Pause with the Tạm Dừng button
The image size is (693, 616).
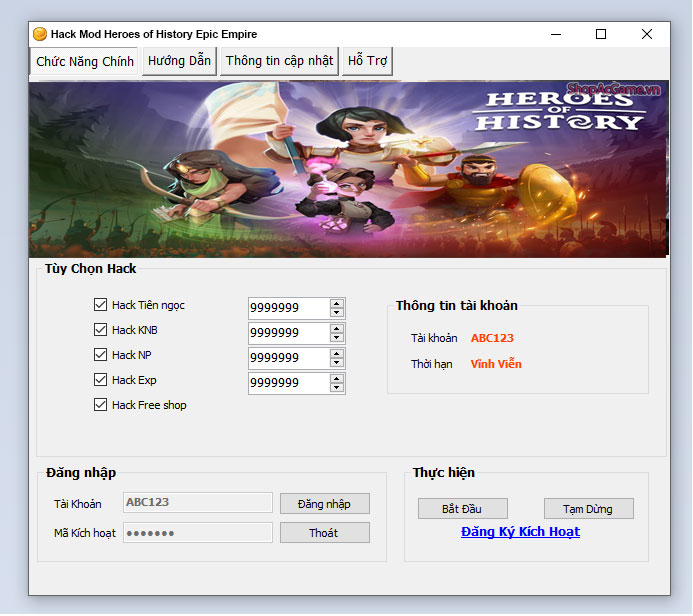click(589, 509)
